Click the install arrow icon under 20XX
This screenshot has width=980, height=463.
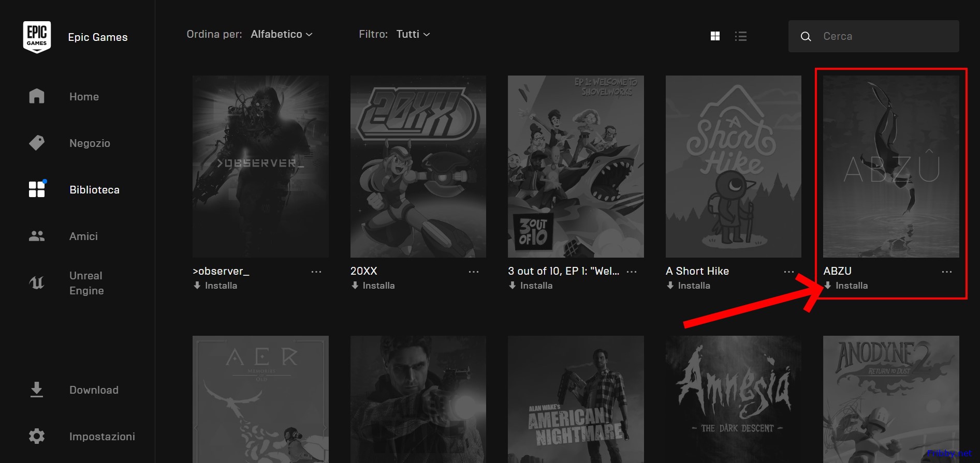pyautogui.click(x=355, y=285)
